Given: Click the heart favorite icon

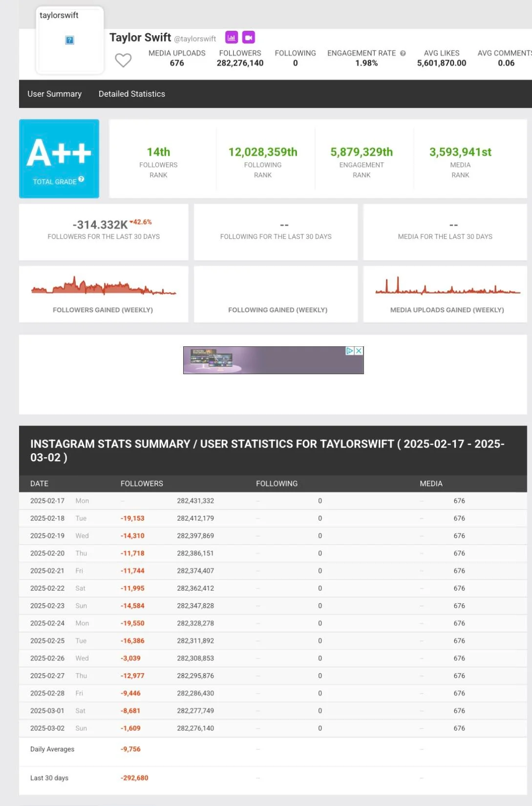Looking at the screenshot, I should click(123, 60).
